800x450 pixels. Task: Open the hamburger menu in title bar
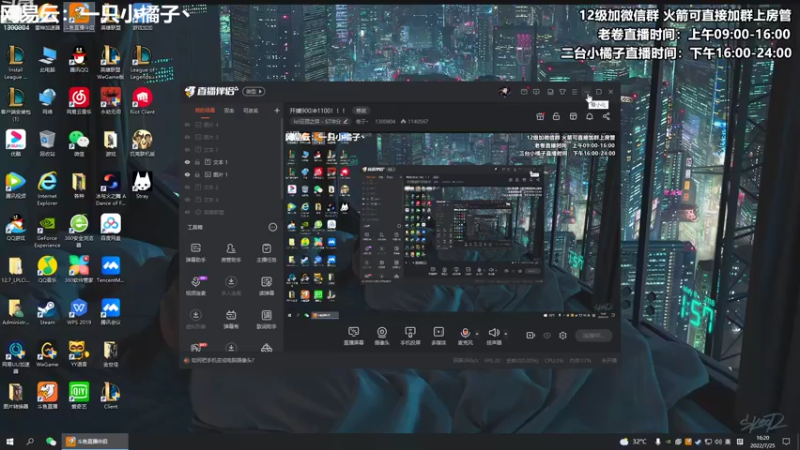click(x=574, y=92)
